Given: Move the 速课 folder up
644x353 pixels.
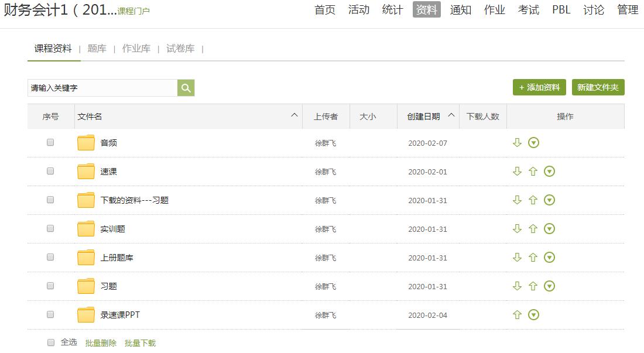Looking at the screenshot, I should (533, 172).
